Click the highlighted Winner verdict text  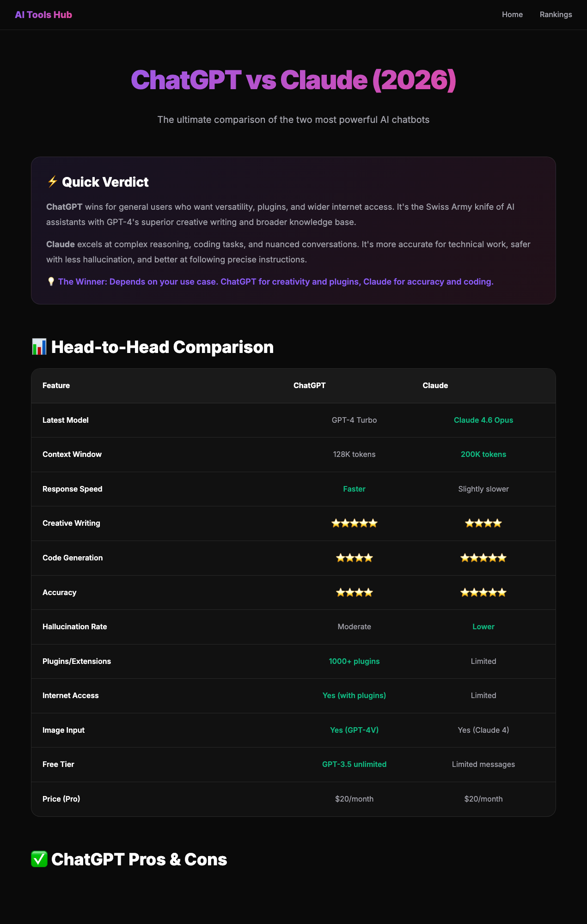click(x=276, y=281)
